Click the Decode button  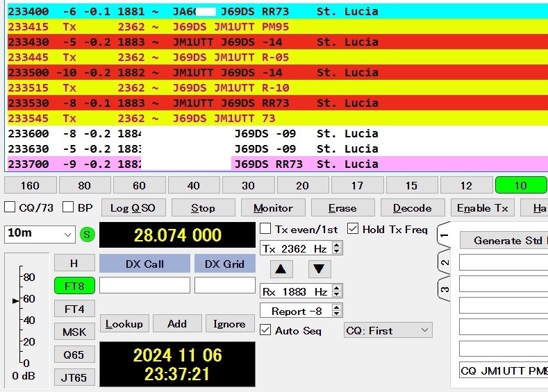[413, 208]
